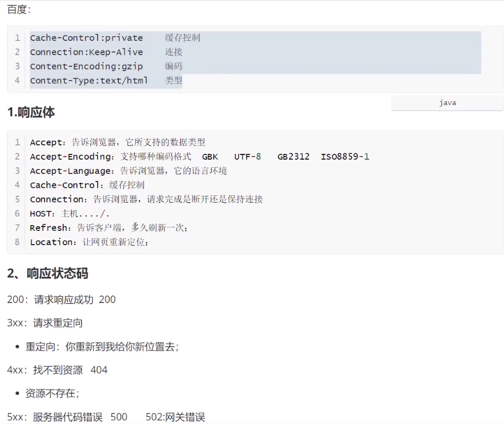The width and height of the screenshot is (504, 424).
Task: Click the Refresh: 告诉客户端 line
Action: click(109, 228)
